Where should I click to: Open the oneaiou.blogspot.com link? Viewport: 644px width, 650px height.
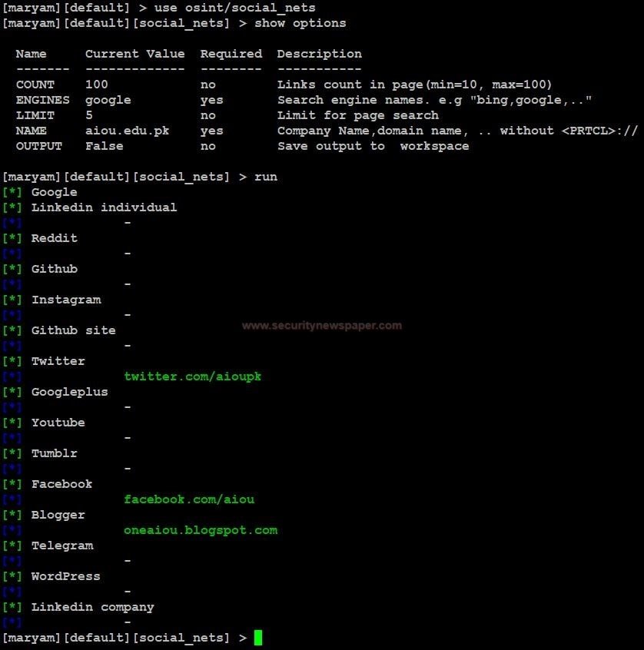click(201, 530)
